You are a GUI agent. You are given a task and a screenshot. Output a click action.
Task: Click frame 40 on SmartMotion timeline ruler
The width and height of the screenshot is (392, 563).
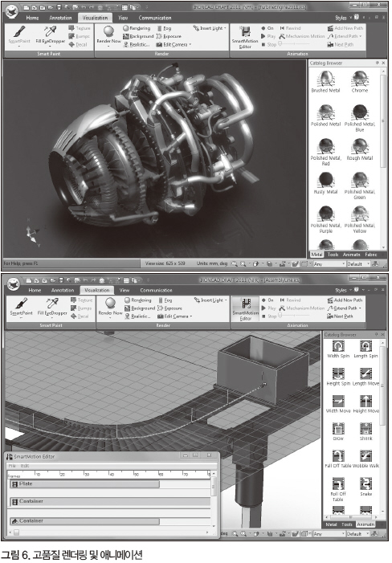pos(111,475)
